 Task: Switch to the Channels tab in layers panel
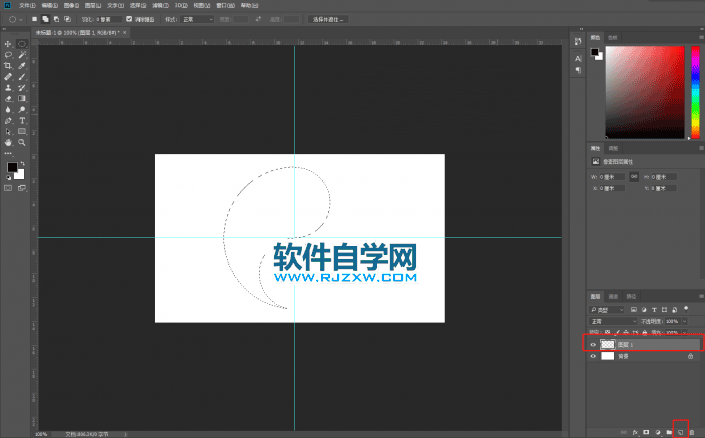(613, 296)
